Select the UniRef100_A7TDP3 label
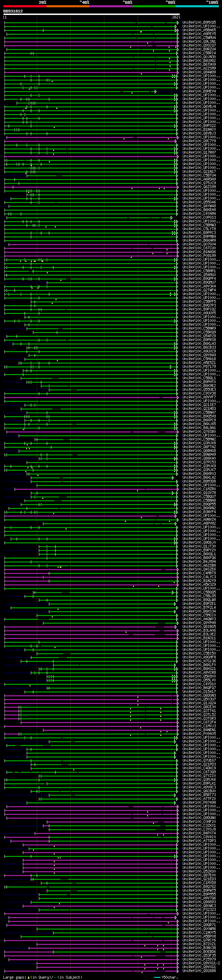The width and height of the screenshot is (222, 980). (x=199, y=841)
